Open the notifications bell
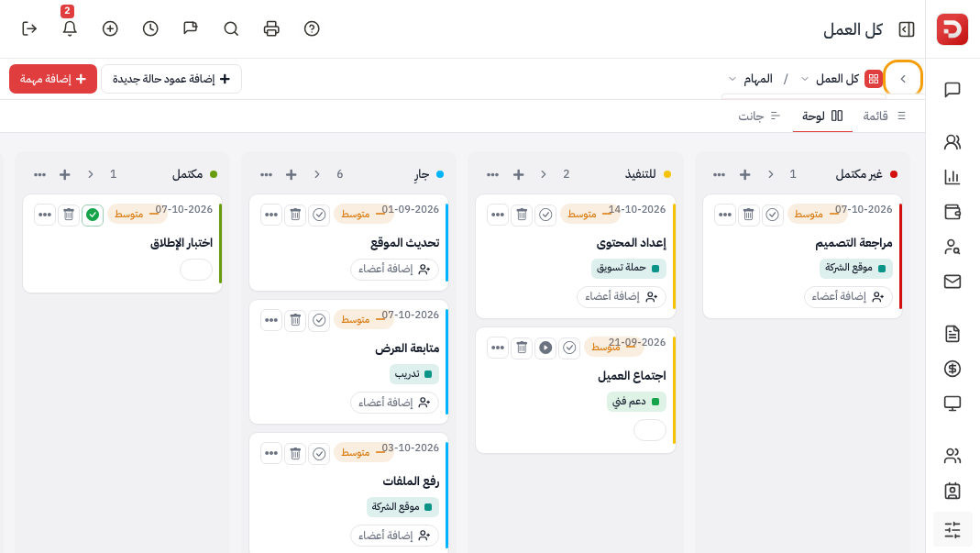The width and height of the screenshot is (980, 553). tap(70, 28)
